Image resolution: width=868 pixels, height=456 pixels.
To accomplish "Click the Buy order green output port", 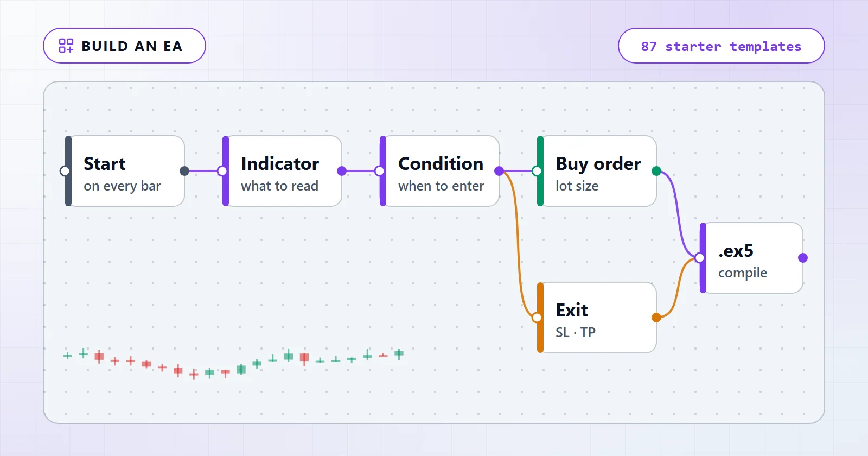I will coord(656,171).
